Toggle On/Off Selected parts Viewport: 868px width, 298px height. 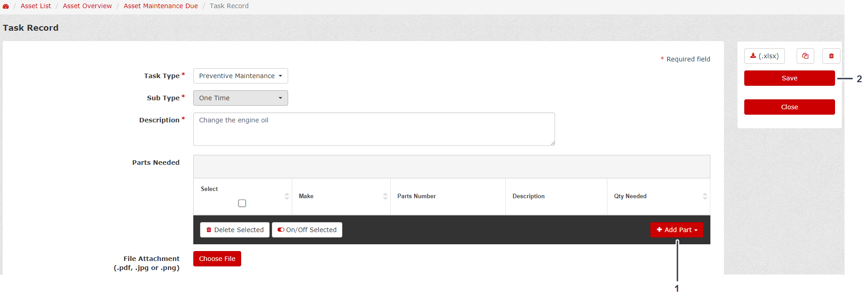(x=307, y=230)
